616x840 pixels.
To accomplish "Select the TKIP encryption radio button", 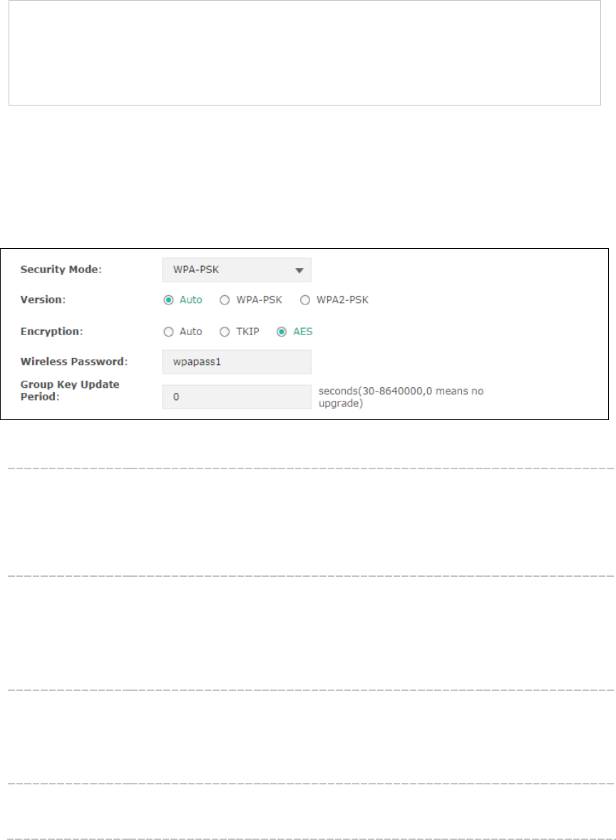I will tap(225, 332).
